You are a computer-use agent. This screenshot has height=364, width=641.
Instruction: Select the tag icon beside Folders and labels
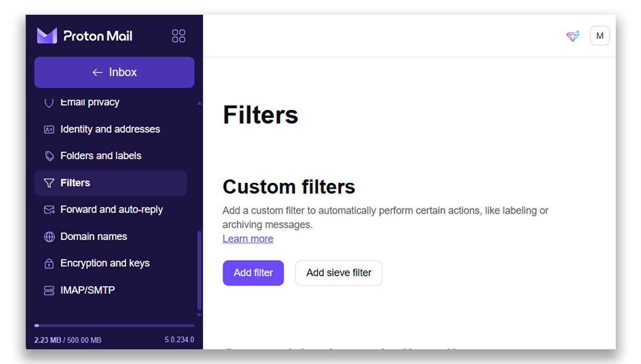pos(49,156)
